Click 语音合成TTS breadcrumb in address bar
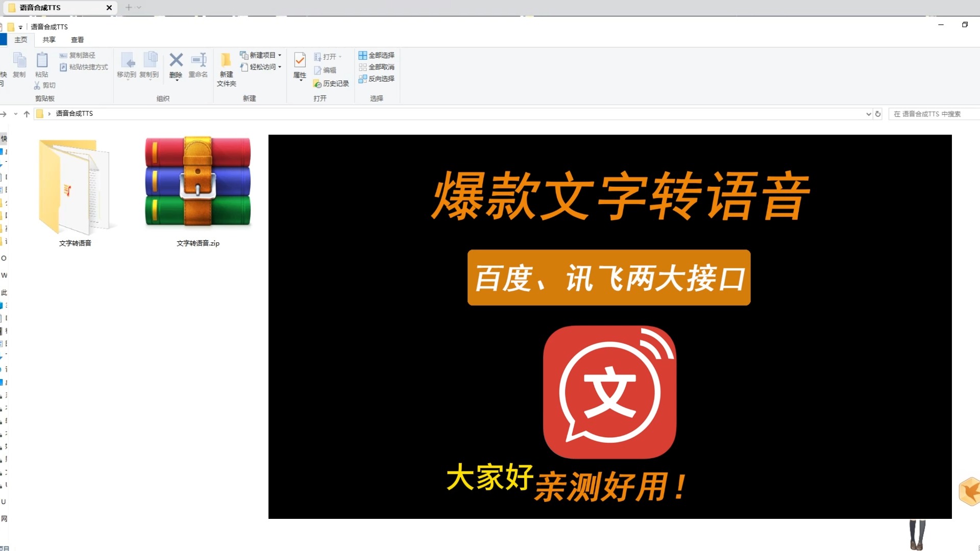 coord(75,113)
